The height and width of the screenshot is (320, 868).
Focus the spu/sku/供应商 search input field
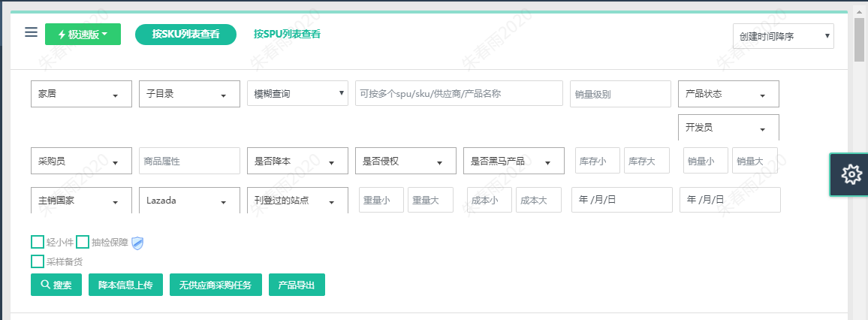[459, 94]
